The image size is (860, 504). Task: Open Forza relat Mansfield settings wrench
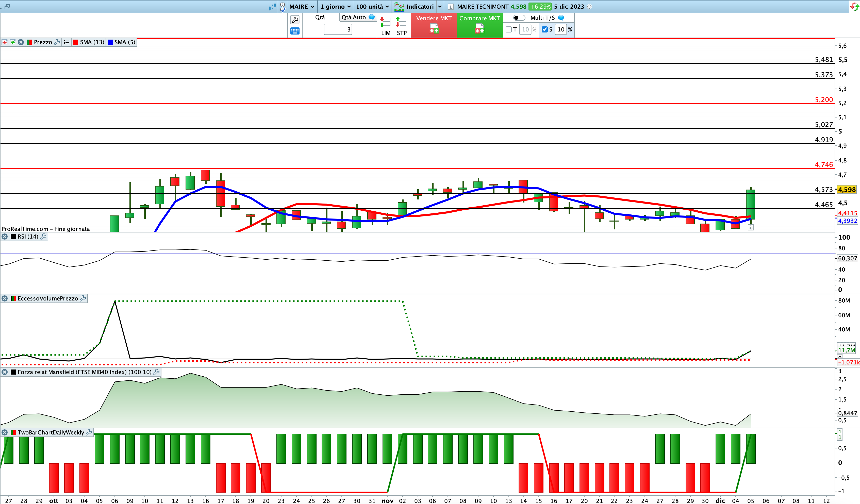click(156, 372)
